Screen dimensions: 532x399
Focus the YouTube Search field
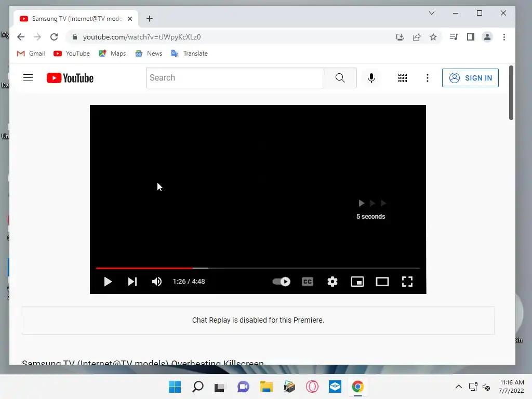pos(235,78)
